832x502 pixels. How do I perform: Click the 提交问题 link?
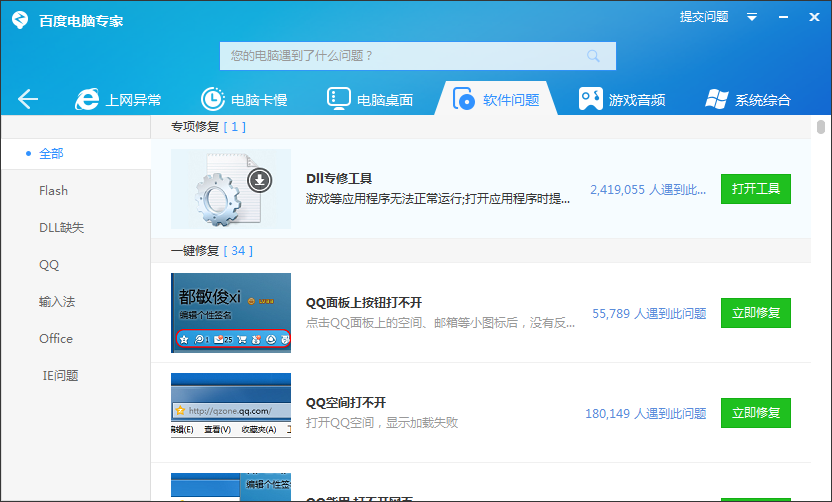click(x=704, y=17)
